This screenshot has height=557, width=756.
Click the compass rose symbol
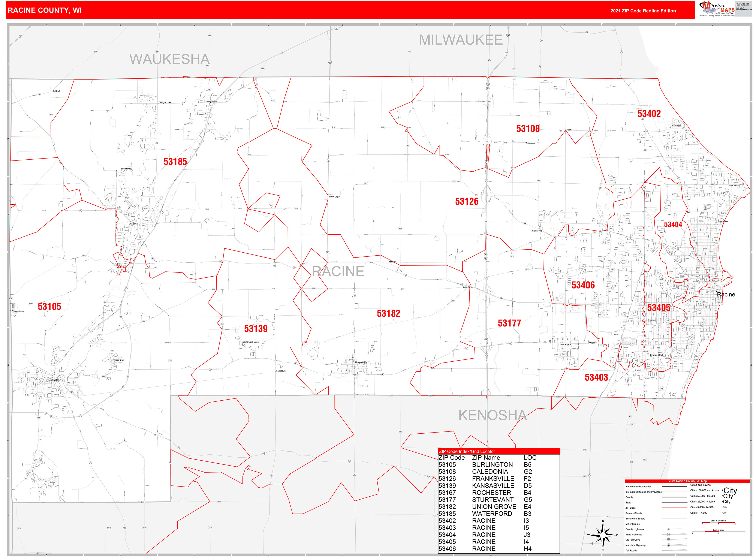click(603, 535)
